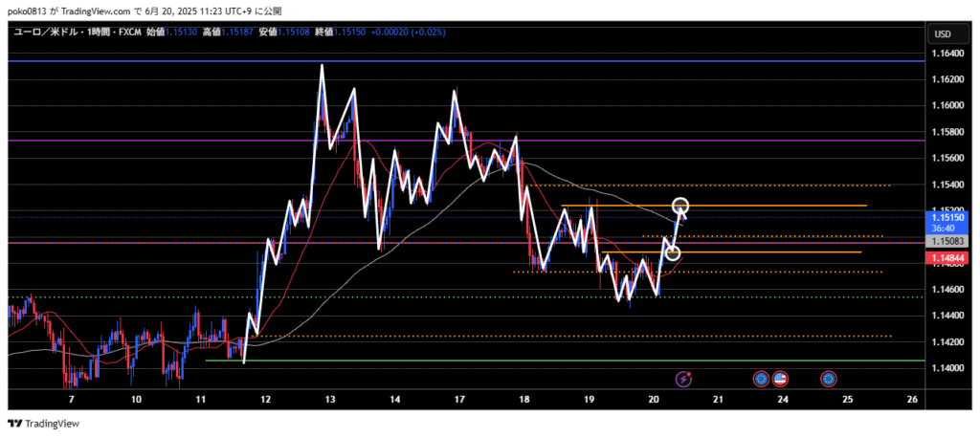This screenshot has width=980, height=437.
Task: Click the purple lightning event icon
Action: coord(683,380)
